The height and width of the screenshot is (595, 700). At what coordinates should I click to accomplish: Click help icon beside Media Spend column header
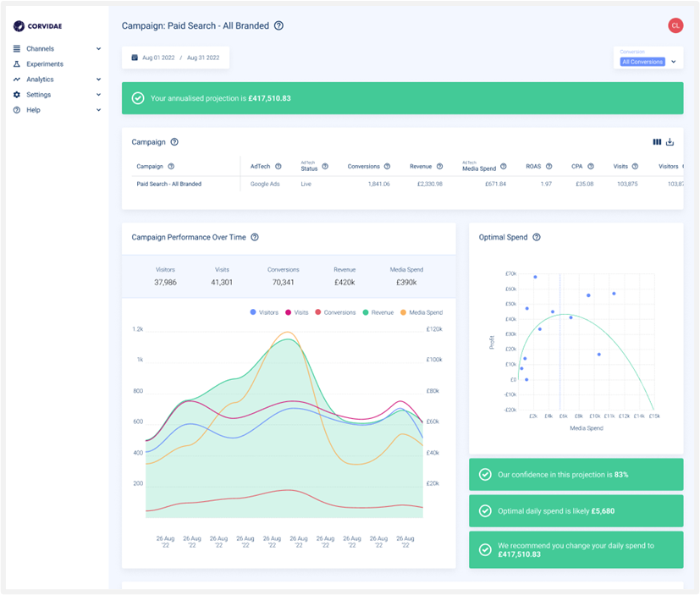coord(503,167)
